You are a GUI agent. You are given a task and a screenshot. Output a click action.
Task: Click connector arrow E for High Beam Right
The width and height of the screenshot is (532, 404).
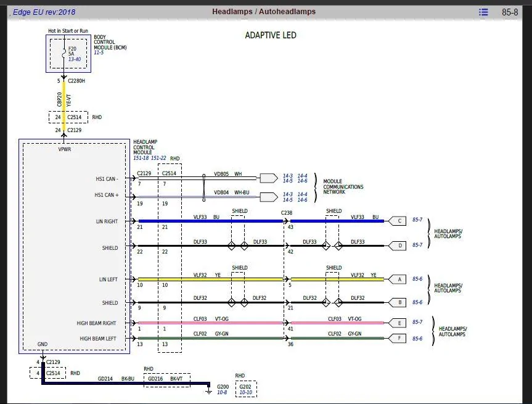(397, 323)
